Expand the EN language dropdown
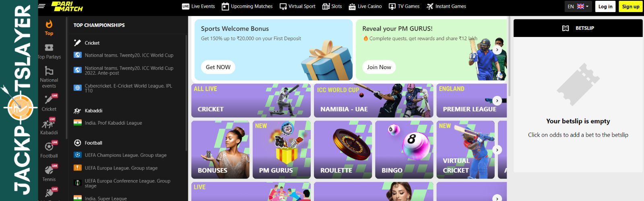The image size is (644, 201). tap(578, 6)
